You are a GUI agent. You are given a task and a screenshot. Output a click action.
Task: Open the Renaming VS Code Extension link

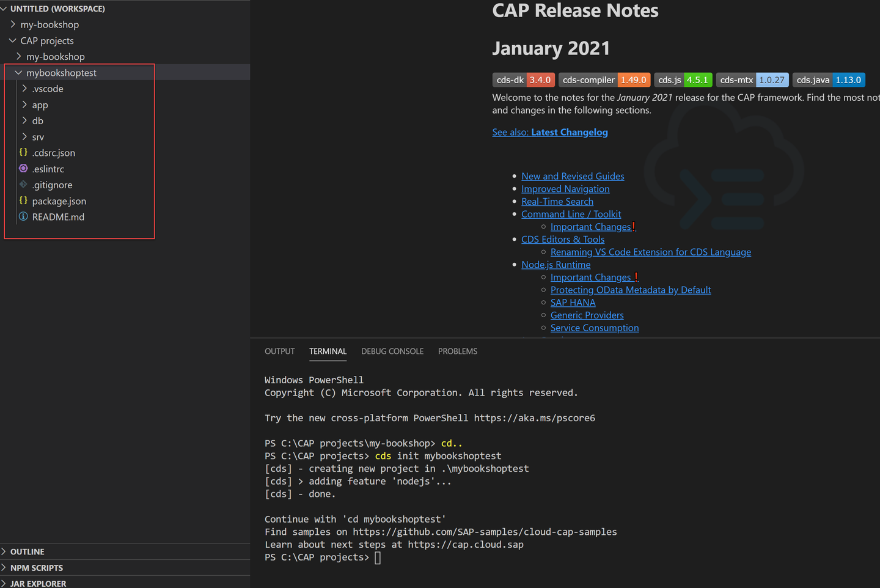click(650, 251)
